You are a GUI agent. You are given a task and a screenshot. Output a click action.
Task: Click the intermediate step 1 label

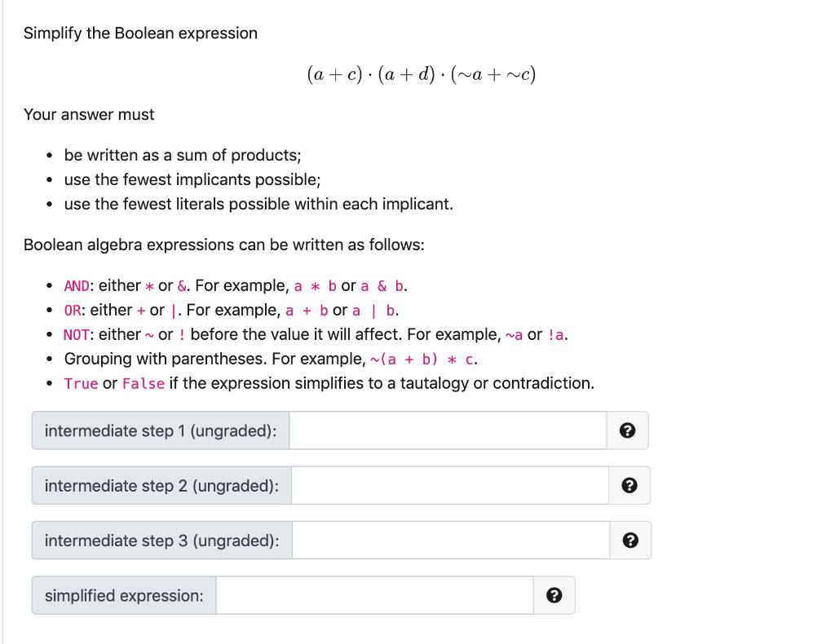tap(161, 430)
